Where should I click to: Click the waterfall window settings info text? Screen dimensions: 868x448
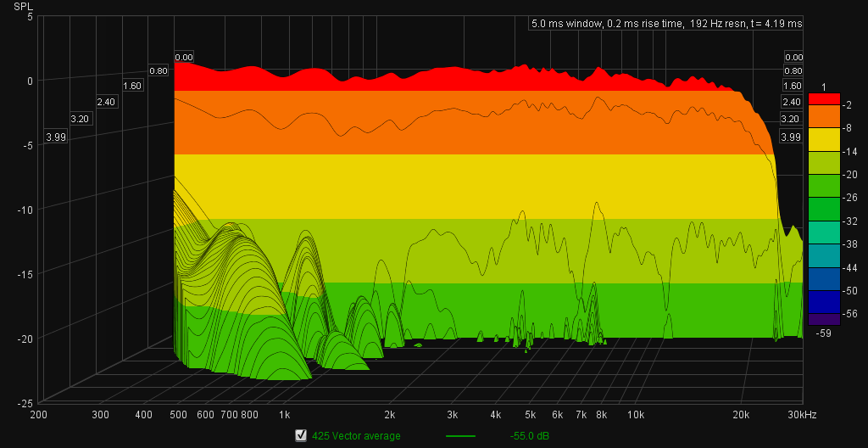tap(666, 24)
